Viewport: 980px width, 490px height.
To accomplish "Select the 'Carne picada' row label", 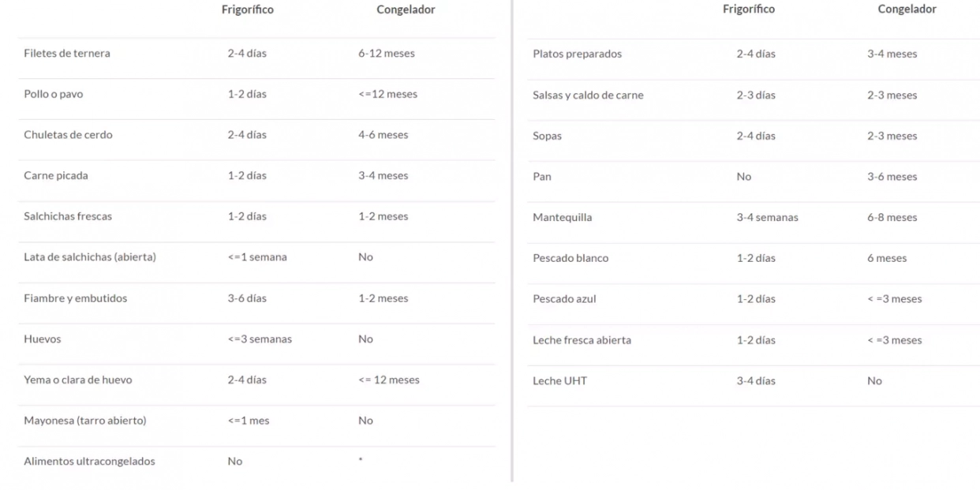I will (x=56, y=176).
